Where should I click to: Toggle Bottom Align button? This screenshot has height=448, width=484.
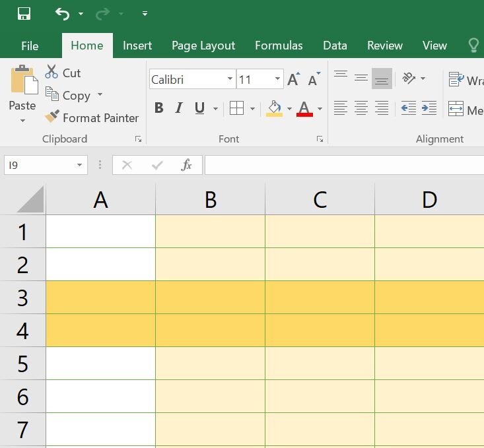tap(382, 79)
